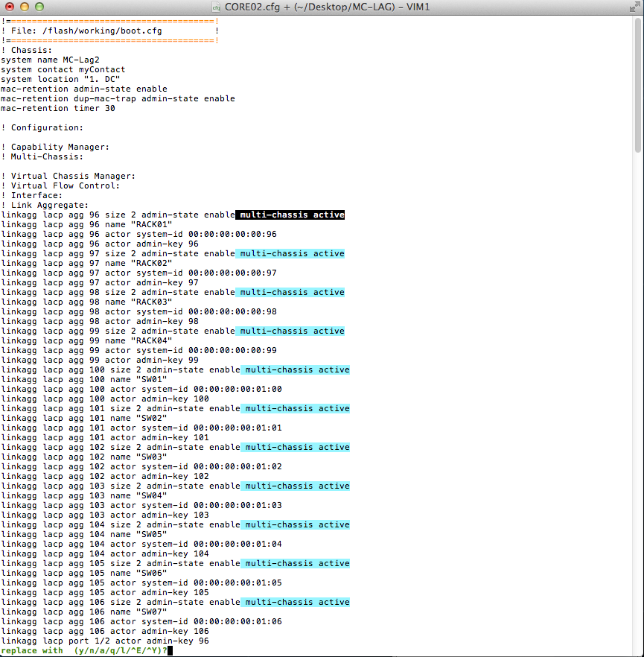The image size is (644, 657).
Task: Place cursor on agg 104 name "SW05" line
Action: pyautogui.click(x=83, y=534)
